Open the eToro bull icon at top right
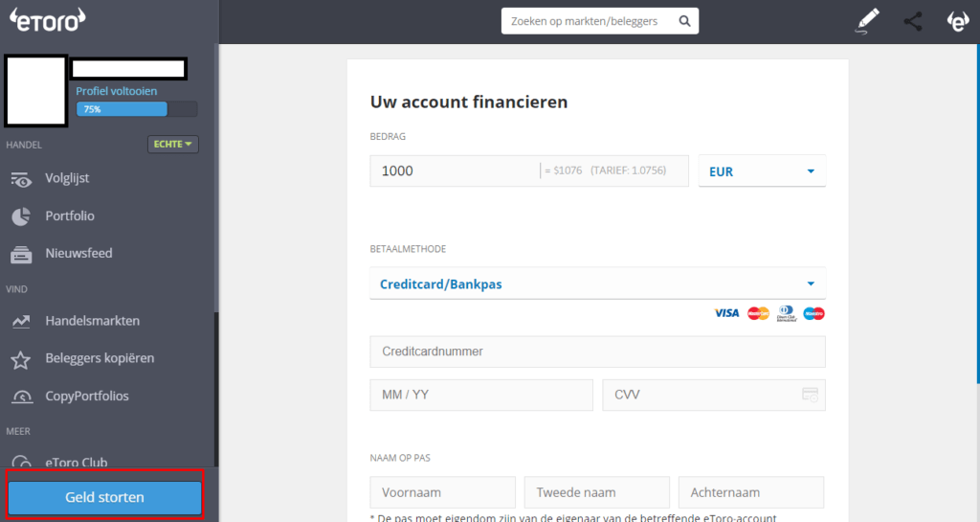The image size is (980, 522). click(x=957, y=21)
